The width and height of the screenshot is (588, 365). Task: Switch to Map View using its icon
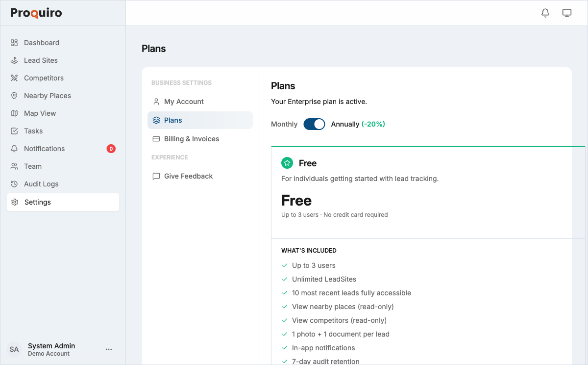point(15,113)
